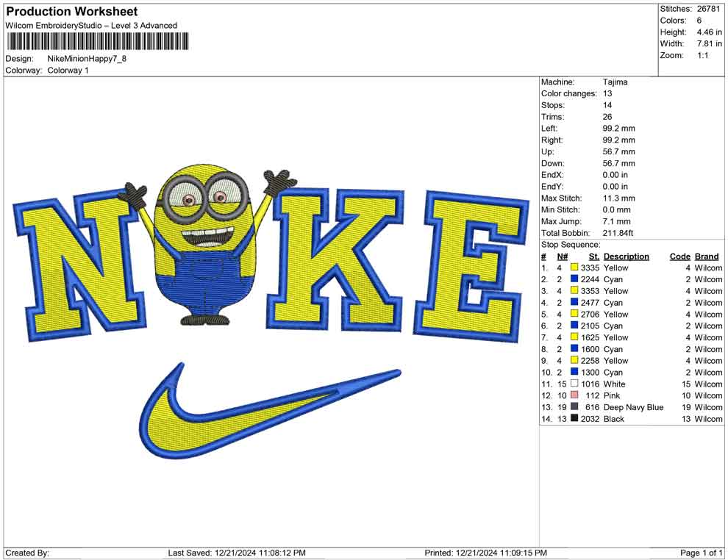
Task: Select the width value '7.81 in'
Action: click(x=709, y=43)
